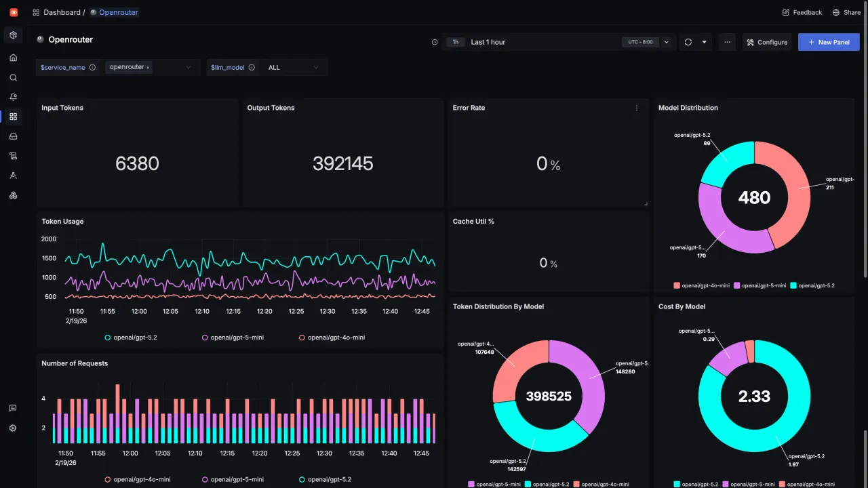Open the auto-refresh interval caret dropdown
Image resolution: width=868 pixels, height=488 pixels.
point(704,42)
